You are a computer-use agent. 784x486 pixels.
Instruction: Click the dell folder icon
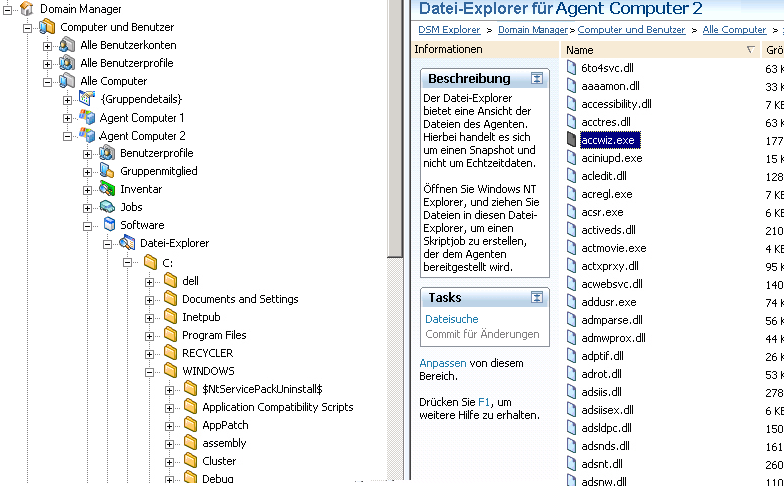pos(170,280)
